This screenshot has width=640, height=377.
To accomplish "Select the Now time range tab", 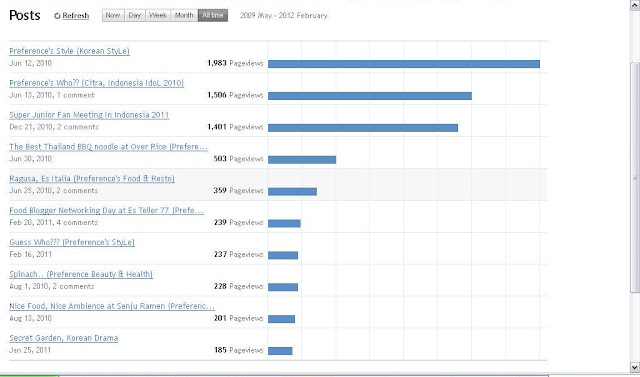I will (113, 16).
